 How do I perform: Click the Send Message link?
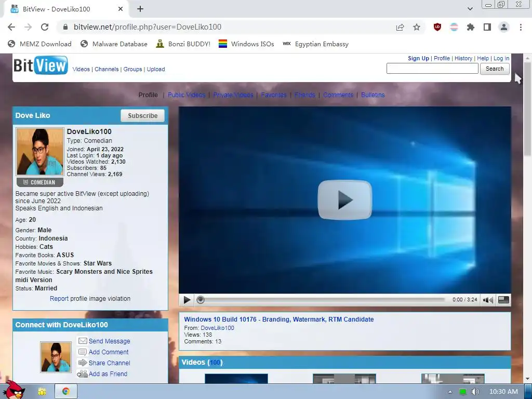[109, 341]
